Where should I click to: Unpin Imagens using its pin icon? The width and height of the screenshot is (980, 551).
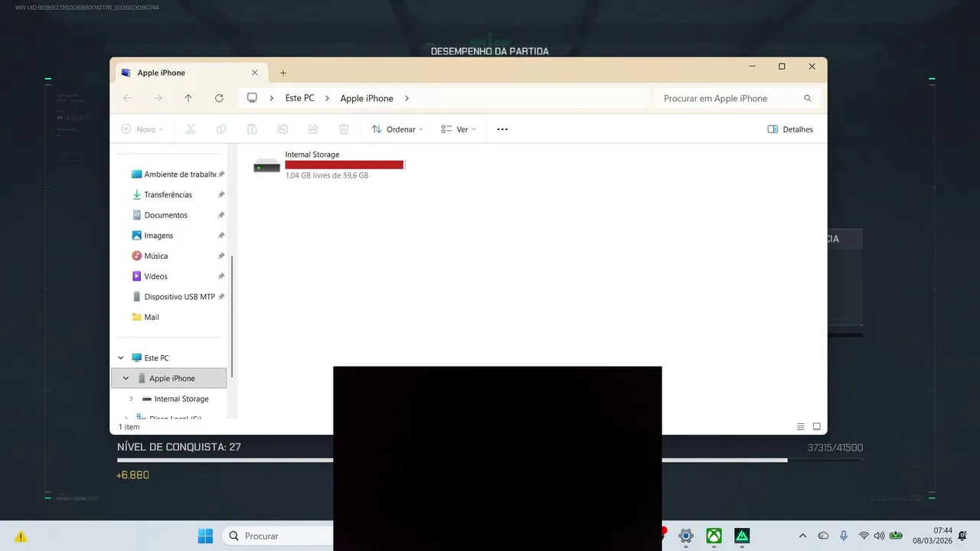pos(221,236)
